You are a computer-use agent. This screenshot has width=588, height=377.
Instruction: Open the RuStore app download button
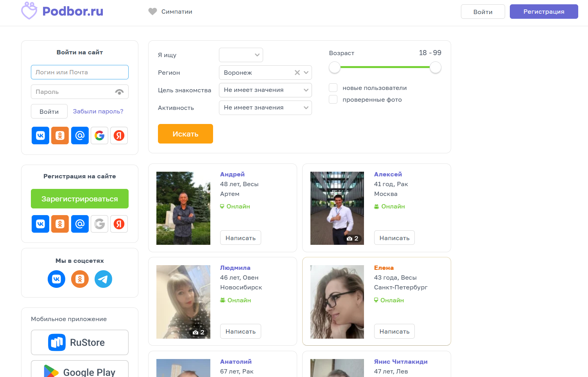tap(80, 343)
